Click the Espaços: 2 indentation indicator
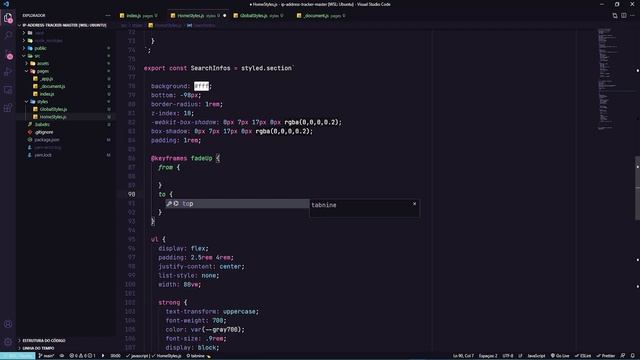 click(488, 356)
